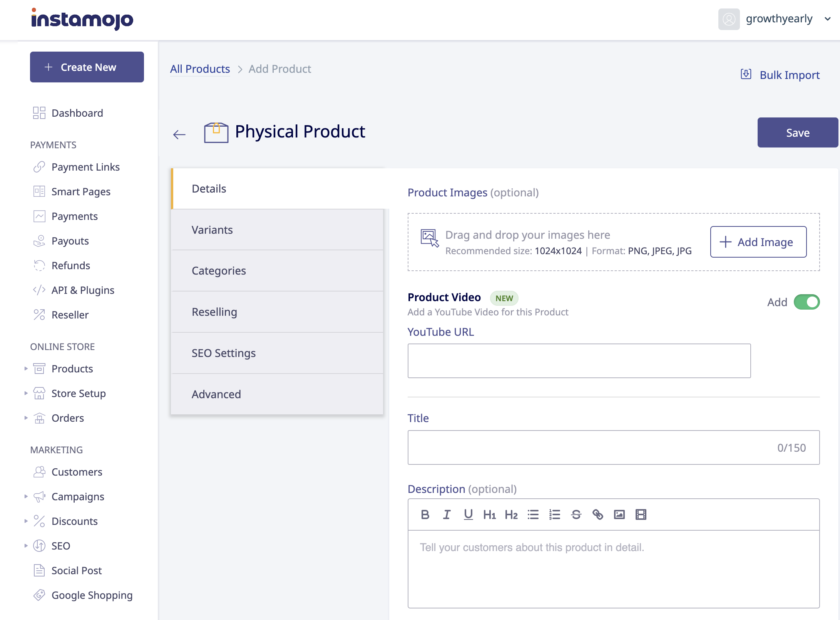Apply bold formatting in description

point(425,514)
